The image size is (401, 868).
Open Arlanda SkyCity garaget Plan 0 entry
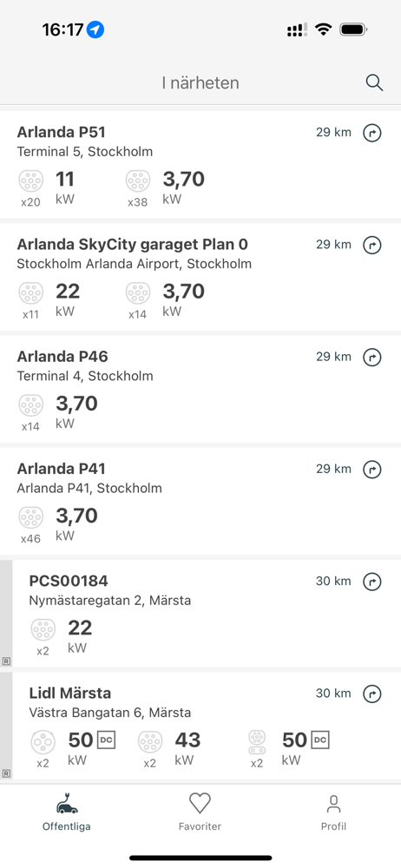tap(200, 277)
